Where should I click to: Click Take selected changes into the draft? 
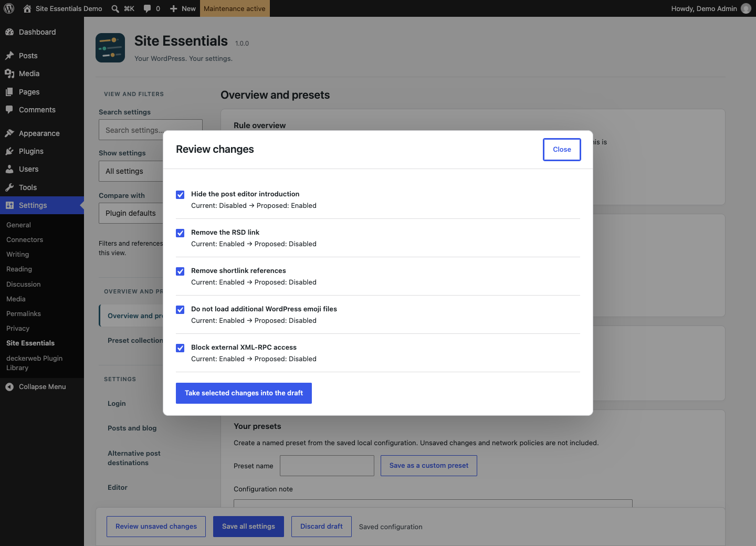244,393
